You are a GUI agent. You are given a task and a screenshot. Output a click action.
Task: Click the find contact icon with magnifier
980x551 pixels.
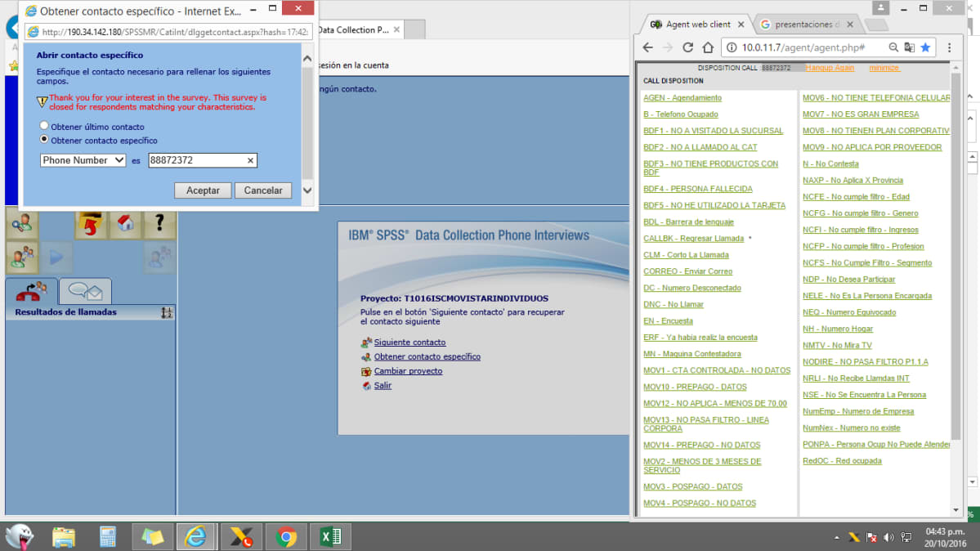22,224
